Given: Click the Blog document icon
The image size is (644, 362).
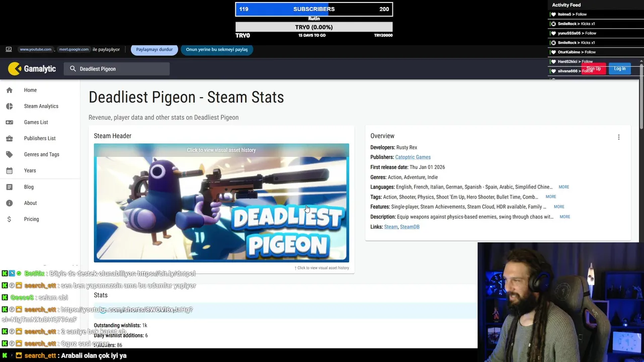Looking at the screenshot, I should (x=9, y=187).
